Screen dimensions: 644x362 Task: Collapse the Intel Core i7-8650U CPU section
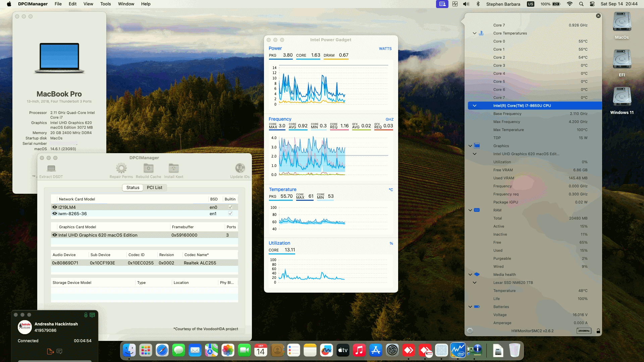(x=474, y=105)
